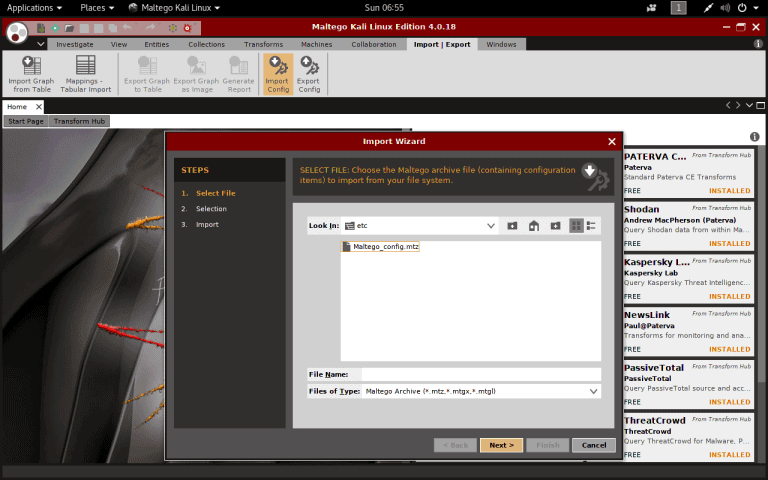Open the Maltego Kali Linux app menu

pyautogui.click(x=174, y=8)
